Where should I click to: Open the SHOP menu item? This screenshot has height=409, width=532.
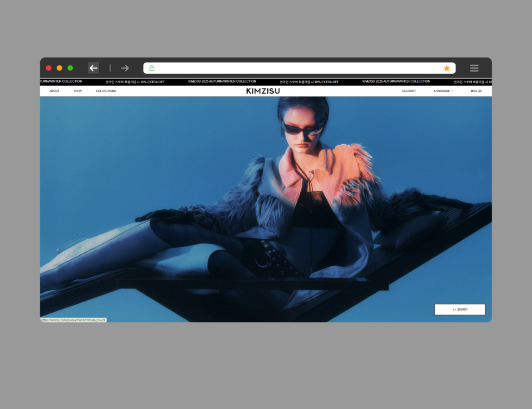77,91
